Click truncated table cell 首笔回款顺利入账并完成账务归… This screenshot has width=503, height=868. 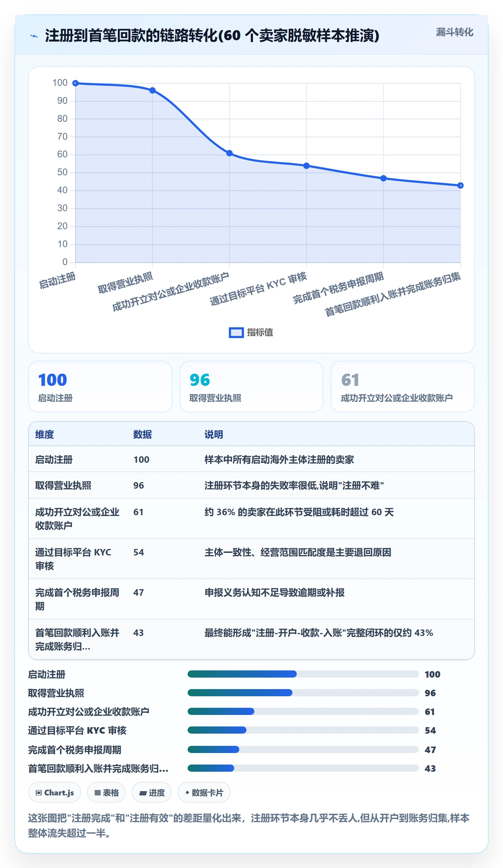point(77,639)
